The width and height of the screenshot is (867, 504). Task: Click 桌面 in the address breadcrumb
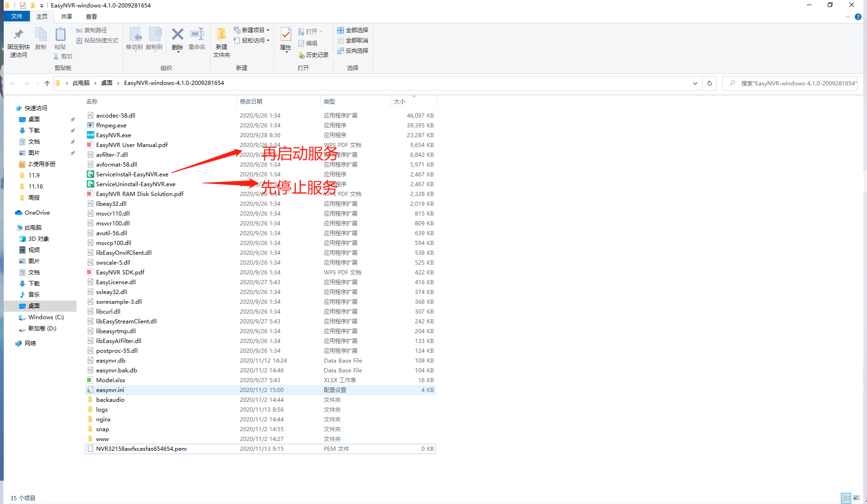coord(107,83)
